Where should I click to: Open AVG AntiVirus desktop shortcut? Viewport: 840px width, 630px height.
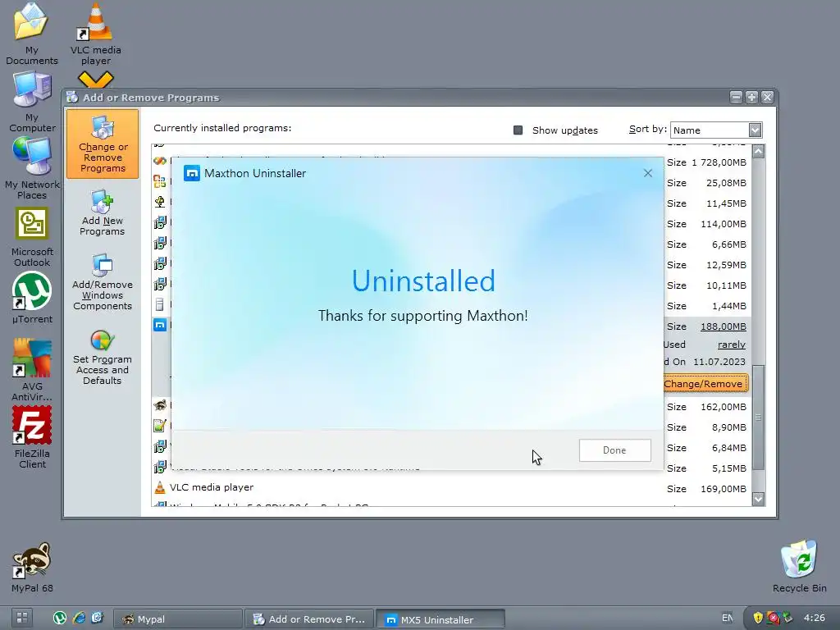tap(32, 370)
